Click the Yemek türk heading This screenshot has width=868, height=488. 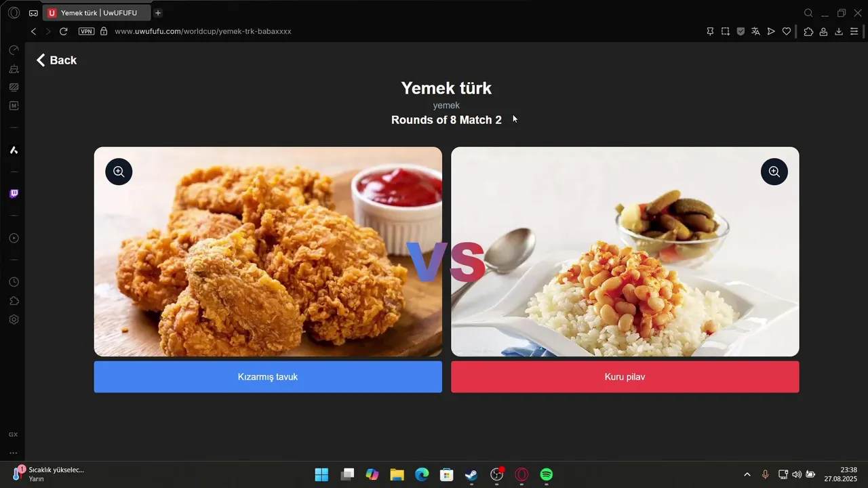pyautogui.click(x=446, y=88)
